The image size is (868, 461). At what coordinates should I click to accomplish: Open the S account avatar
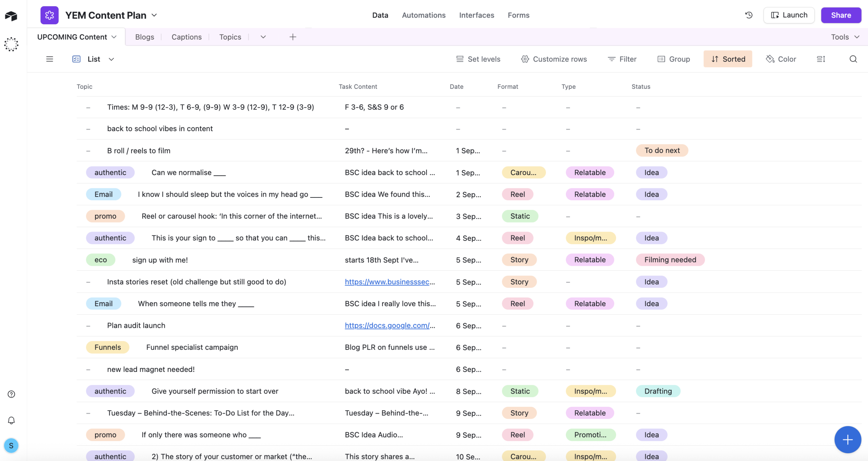[11, 445]
